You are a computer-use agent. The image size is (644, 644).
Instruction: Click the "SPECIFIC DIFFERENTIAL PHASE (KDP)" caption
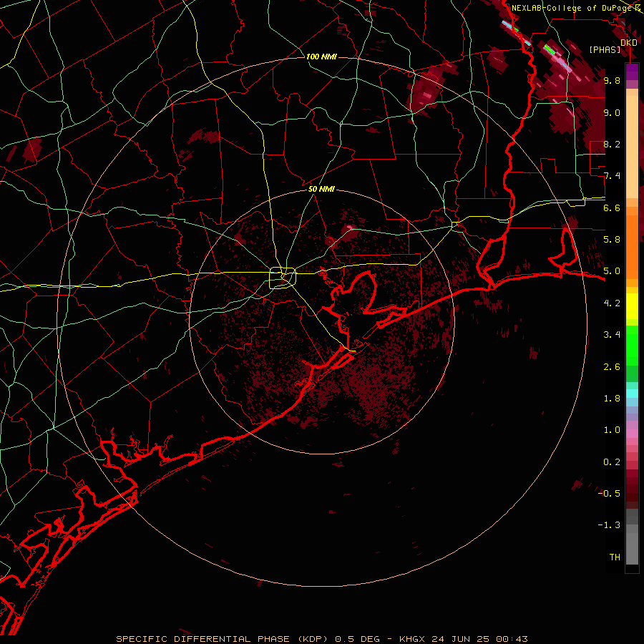(222, 639)
